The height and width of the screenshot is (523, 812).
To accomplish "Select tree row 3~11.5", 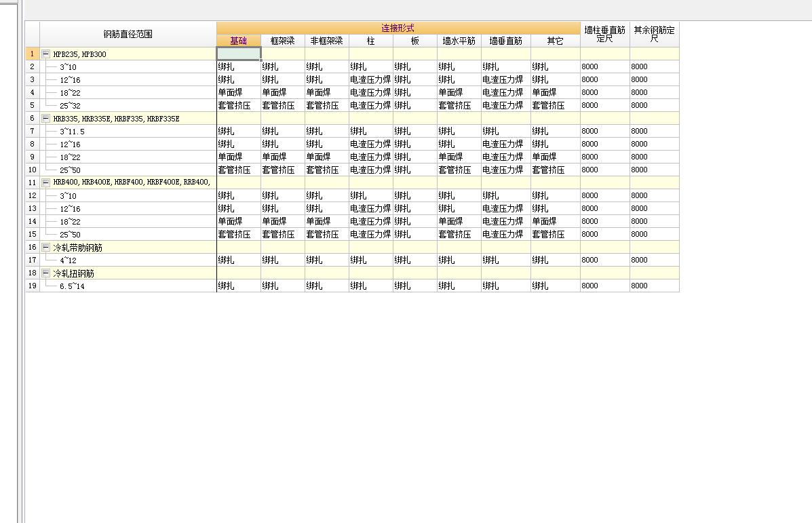I will (72, 132).
